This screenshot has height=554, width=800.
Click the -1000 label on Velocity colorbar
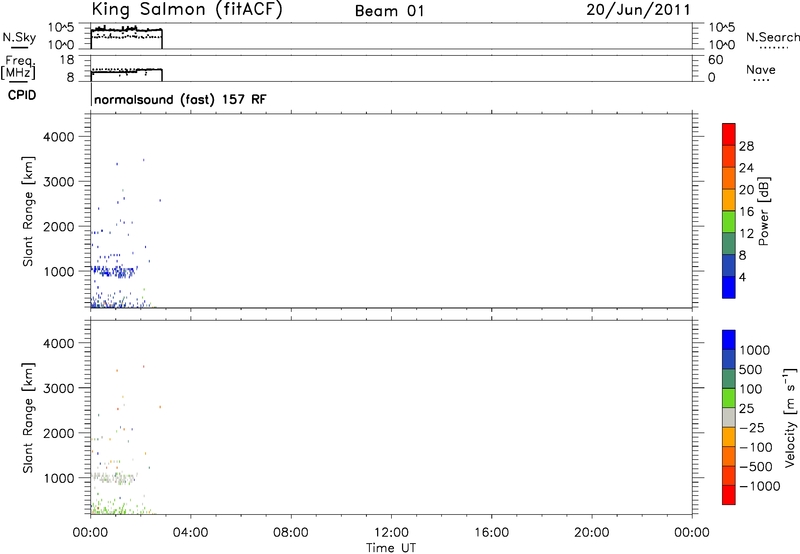tap(760, 486)
